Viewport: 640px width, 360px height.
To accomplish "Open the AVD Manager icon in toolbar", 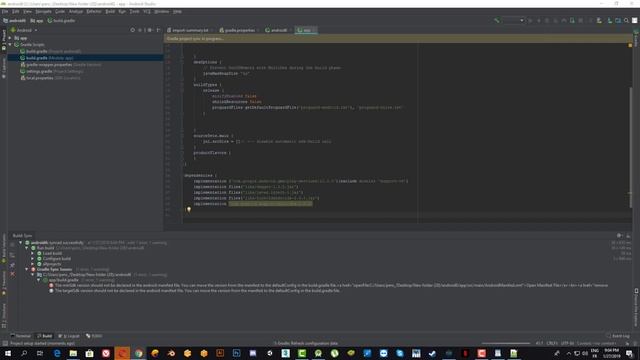I will (609, 20).
